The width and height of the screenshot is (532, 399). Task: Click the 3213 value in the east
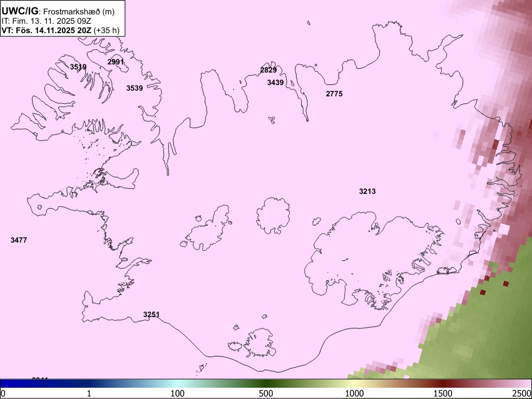[367, 191]
